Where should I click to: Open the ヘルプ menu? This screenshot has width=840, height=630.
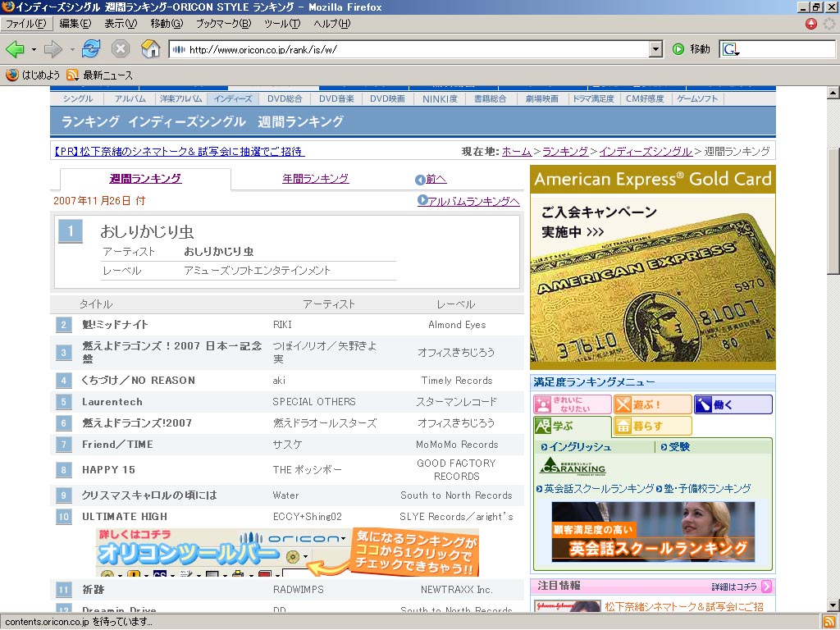[332, 24]
